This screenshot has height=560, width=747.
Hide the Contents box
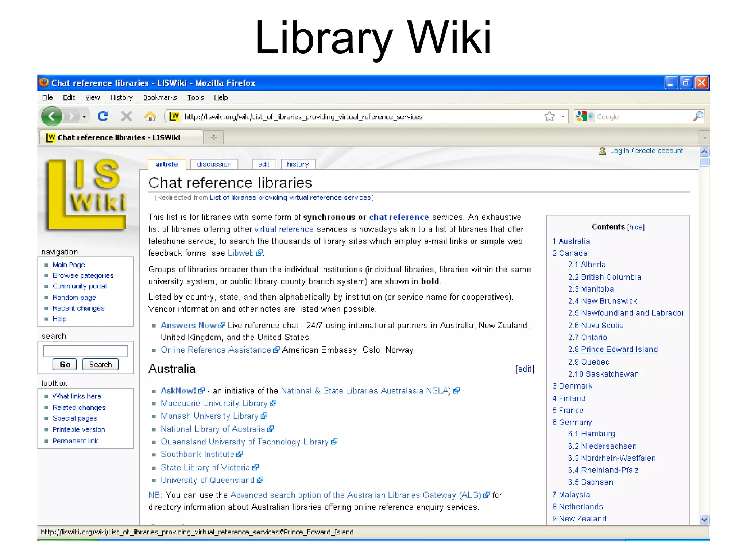[x=636, y=227]
